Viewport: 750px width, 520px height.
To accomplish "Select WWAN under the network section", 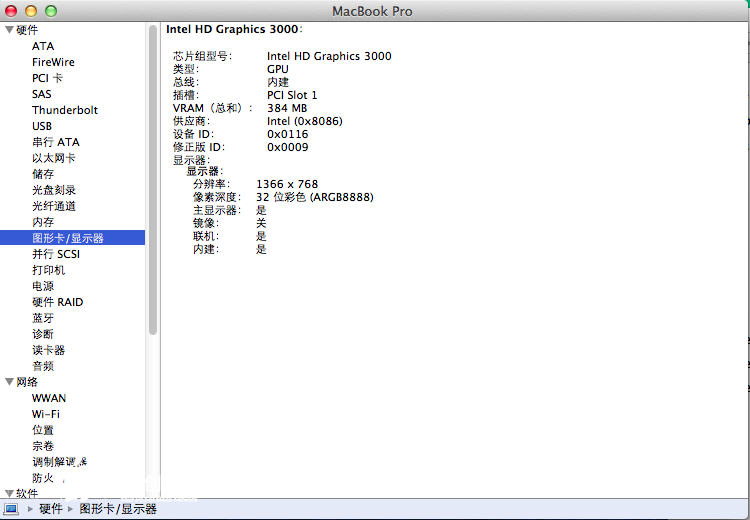I will click(48, 398).
